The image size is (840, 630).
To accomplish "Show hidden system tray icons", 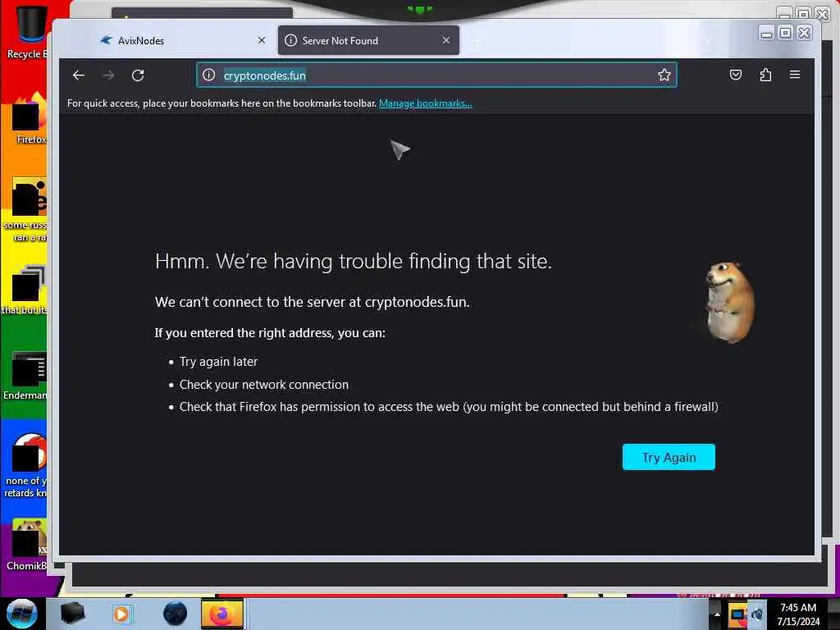I will [717, 614].
